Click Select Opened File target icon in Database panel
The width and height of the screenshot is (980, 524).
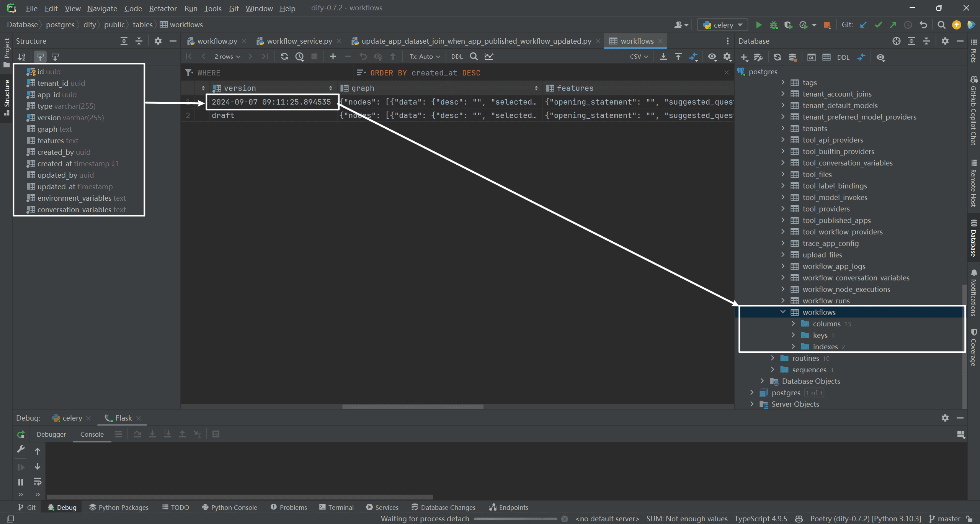tap(896, 41)
